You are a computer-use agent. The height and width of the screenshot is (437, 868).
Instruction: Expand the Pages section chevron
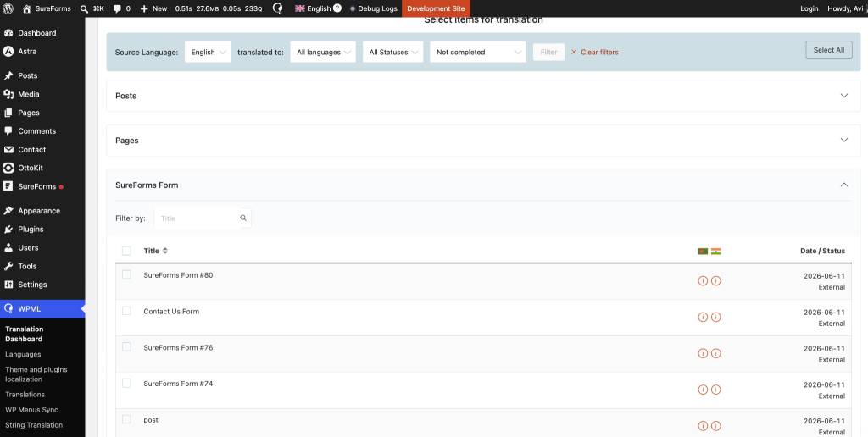click(843, 140)
